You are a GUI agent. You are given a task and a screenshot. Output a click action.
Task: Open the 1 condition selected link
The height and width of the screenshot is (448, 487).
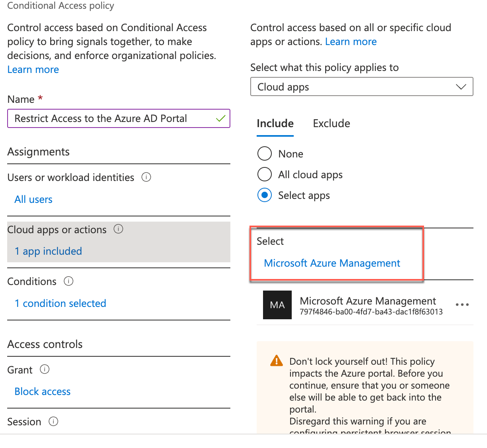60,303
